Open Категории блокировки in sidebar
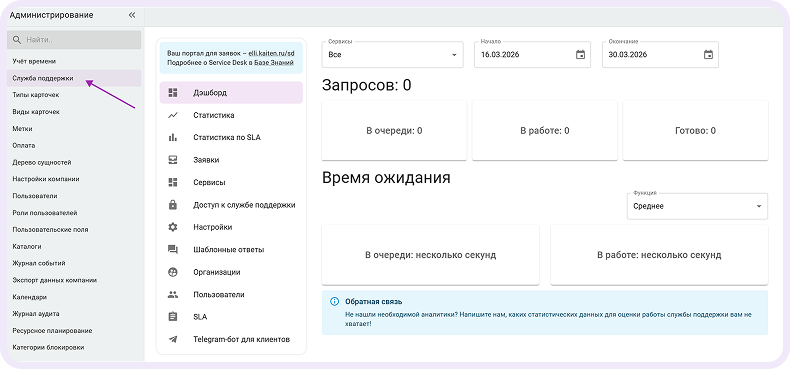Screen dimensions: 790x369 pos(74,347)
